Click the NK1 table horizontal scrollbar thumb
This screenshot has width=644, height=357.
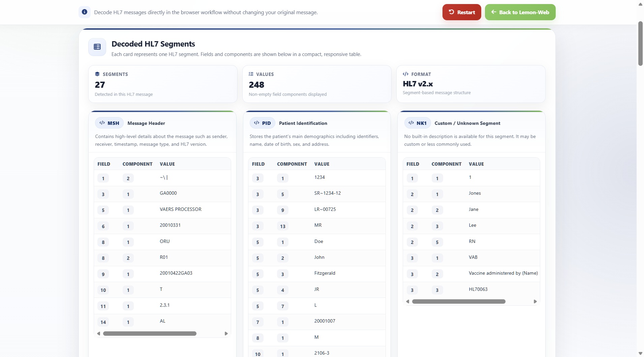tap(459, 302)
